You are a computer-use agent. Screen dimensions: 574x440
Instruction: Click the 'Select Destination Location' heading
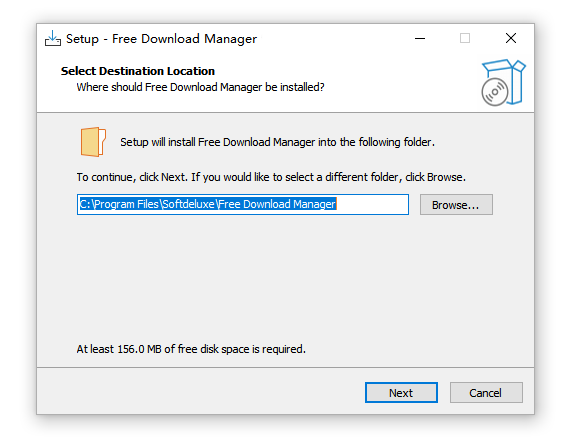(138, 71)
